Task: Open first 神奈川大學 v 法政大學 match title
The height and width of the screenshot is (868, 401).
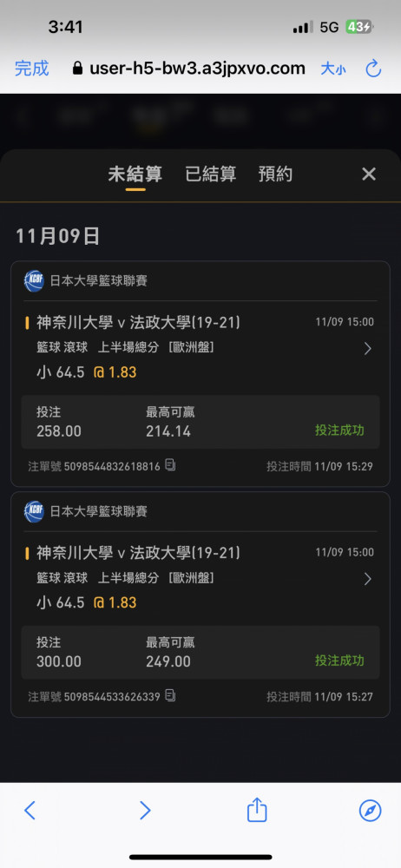Action: 139,322
